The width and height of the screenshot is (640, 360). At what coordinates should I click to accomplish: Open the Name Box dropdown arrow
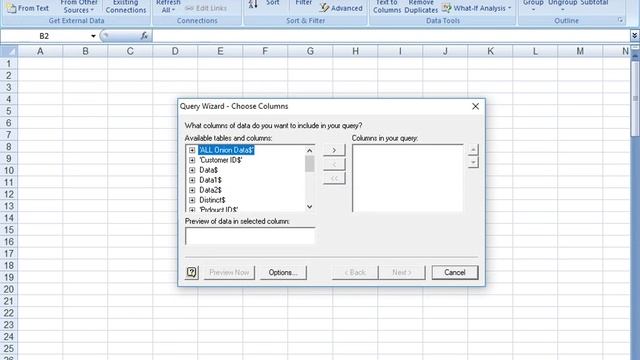pyautogui.click(x=93, y=36)
